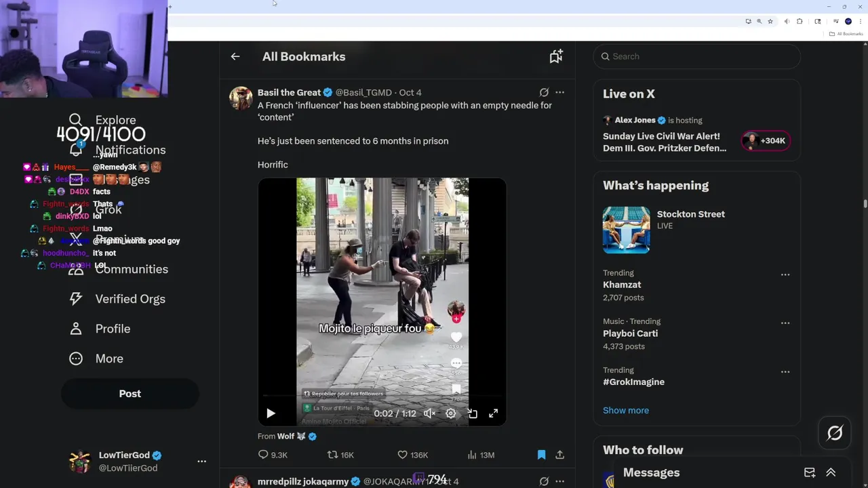The width and height of the screenshot is (868, 488).
Task: Click Show more under What's happening
Action: click(x=626, y=411)
